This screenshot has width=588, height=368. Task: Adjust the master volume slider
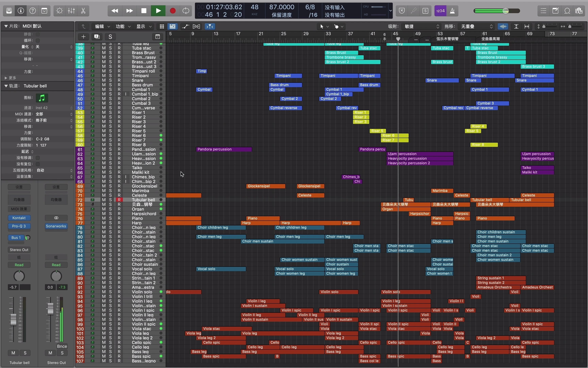497,11
